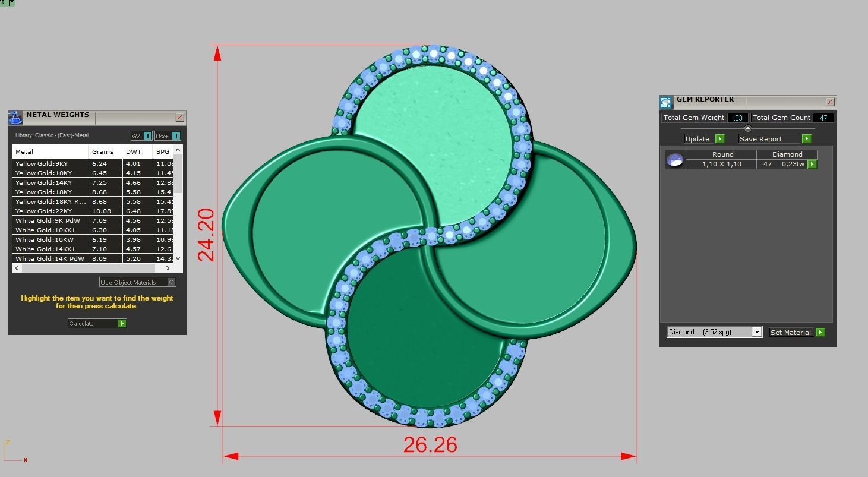Select the White Gold:14K PdW row
The width and height of the screenshot is (868, 477).
coord(93,258)
